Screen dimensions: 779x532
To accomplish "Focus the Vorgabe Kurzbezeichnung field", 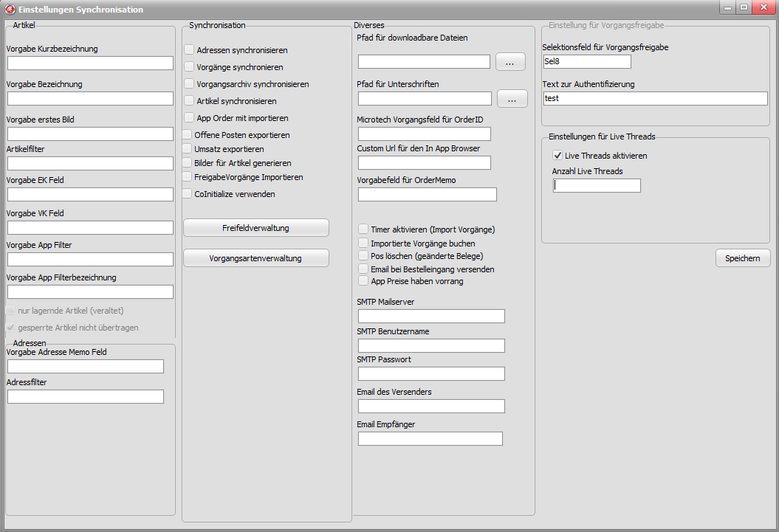I will [90, 63].
